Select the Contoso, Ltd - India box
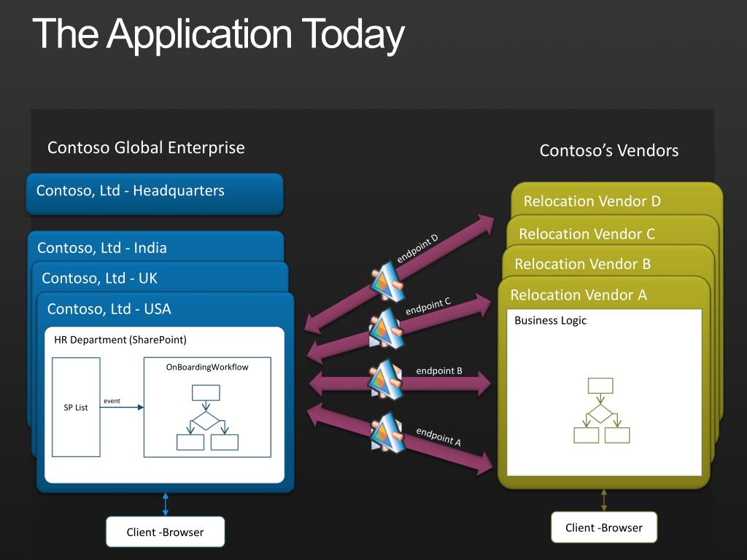Viewport: 747px width, 560px height. pos(156,246)
